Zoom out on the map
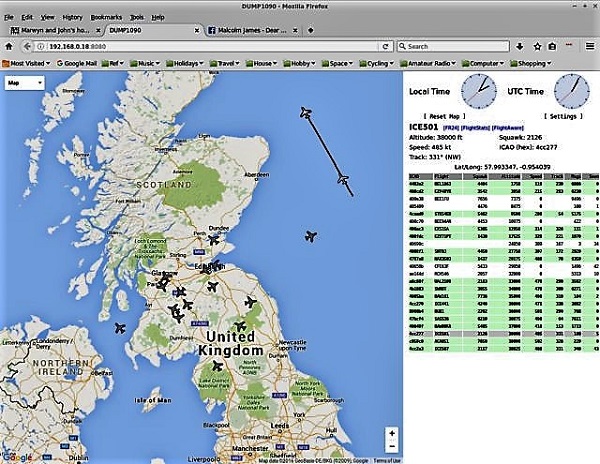Screen dimensions: 600x464 click(x=392, y=446)
